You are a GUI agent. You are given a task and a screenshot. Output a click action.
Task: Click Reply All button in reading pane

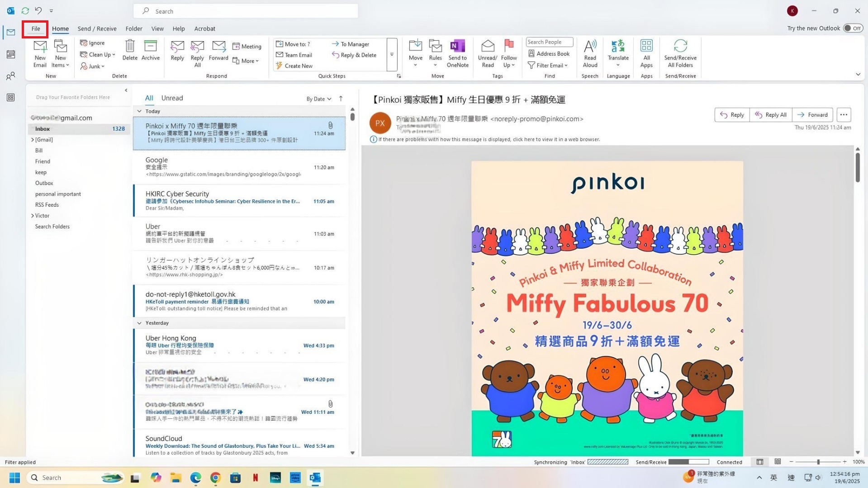(x=771, y=115)
